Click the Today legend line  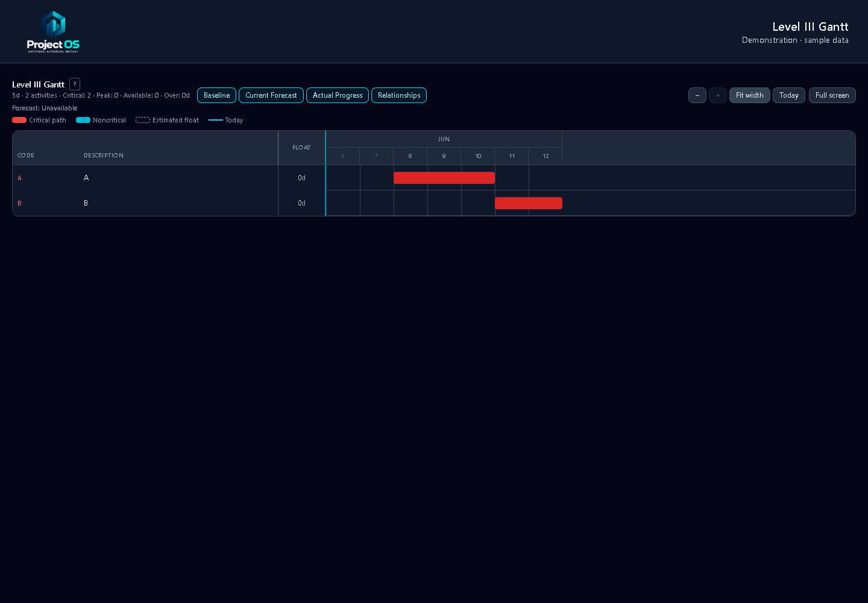216,120
